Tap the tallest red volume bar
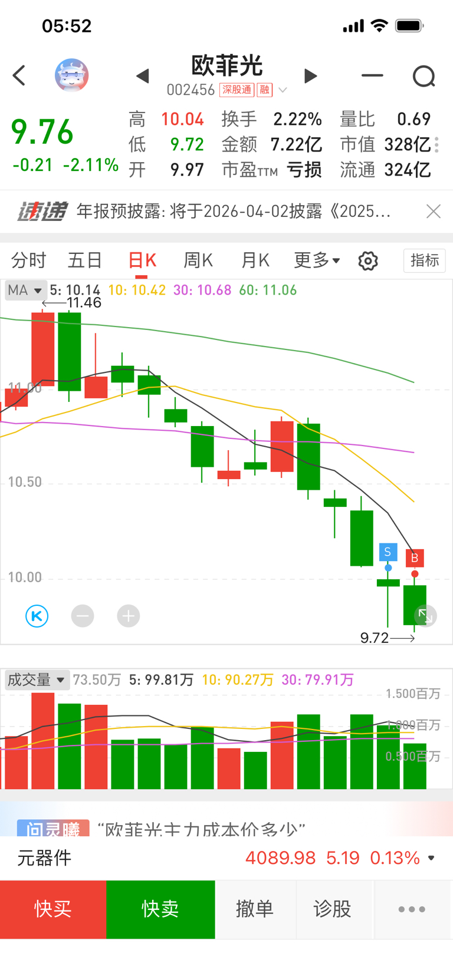Image resolution: width=453 pixels, height=980 pixels. click(43, 741)
